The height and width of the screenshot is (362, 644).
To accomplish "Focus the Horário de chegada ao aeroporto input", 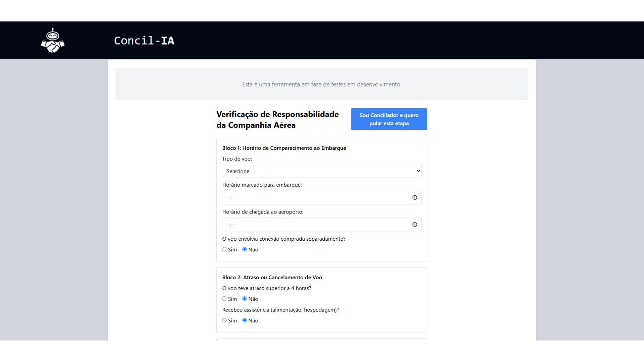I will click(x=315, y=225).
